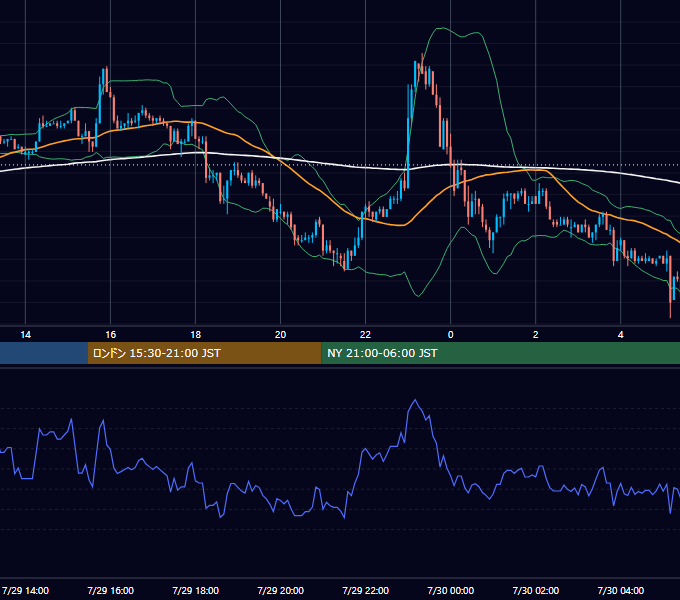
Task: Click the 7/30 04:00 date label
Action: (621, 590)
